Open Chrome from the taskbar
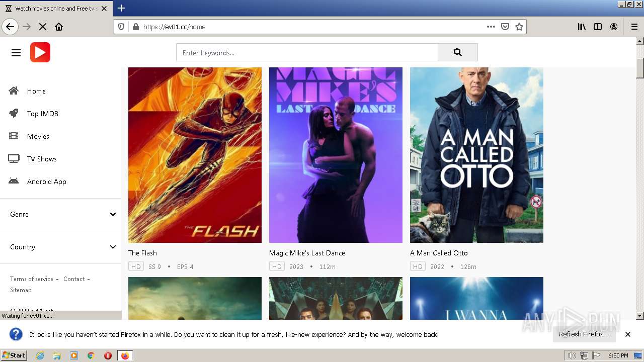644x362 pixels. [x=91, y=355]
